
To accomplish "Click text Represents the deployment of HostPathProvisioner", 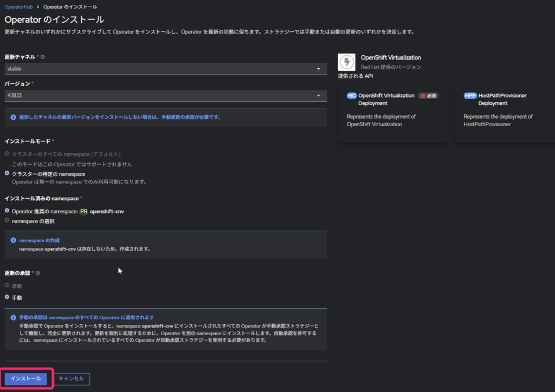I will pos(498,120).
